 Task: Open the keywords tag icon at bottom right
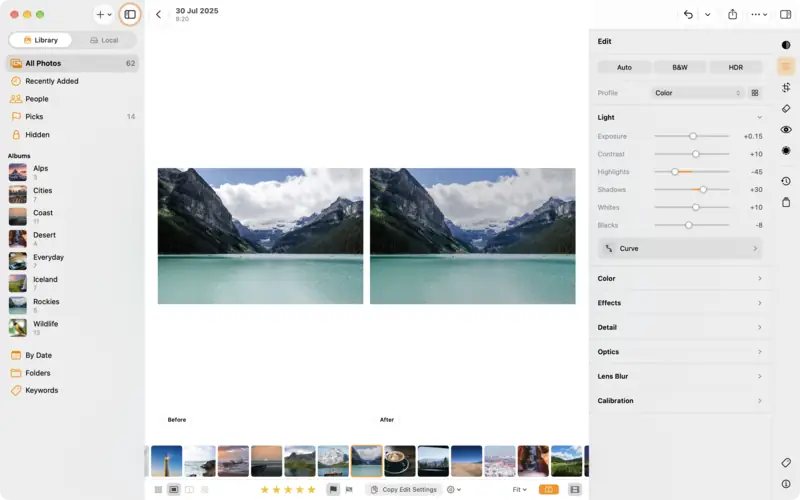click(x=786, y=462)
